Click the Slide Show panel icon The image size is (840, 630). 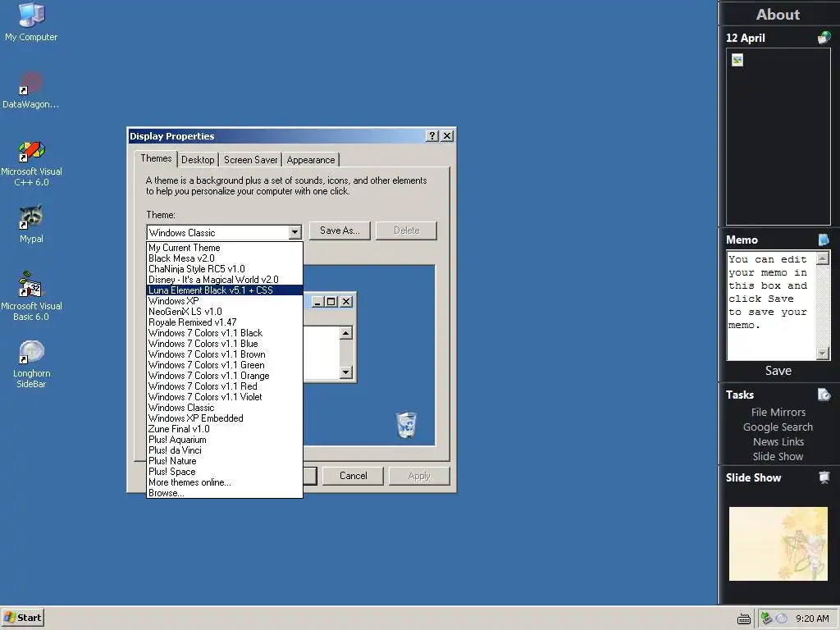824,477
